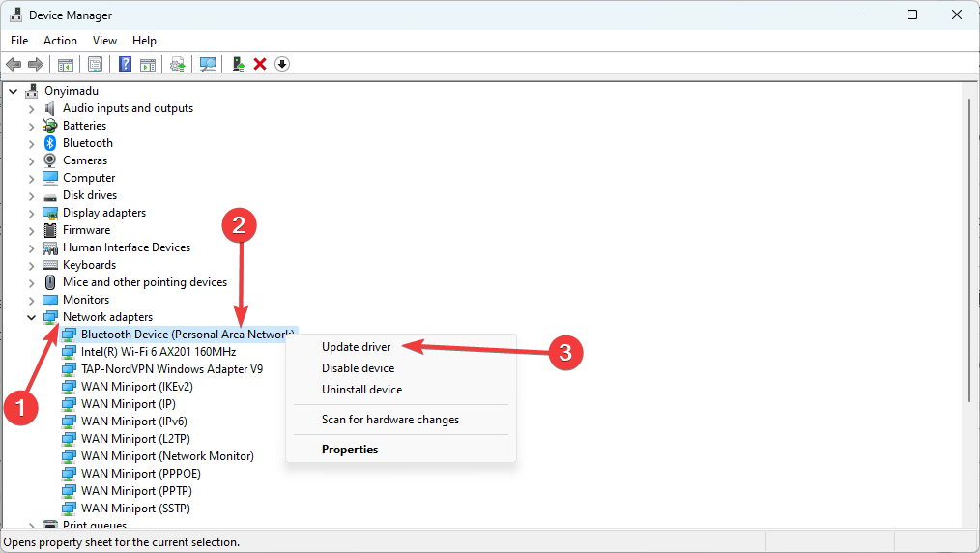Click the Back arrow toolbar icon
Viewport: 980px width, 553px height.
[14, 64]
